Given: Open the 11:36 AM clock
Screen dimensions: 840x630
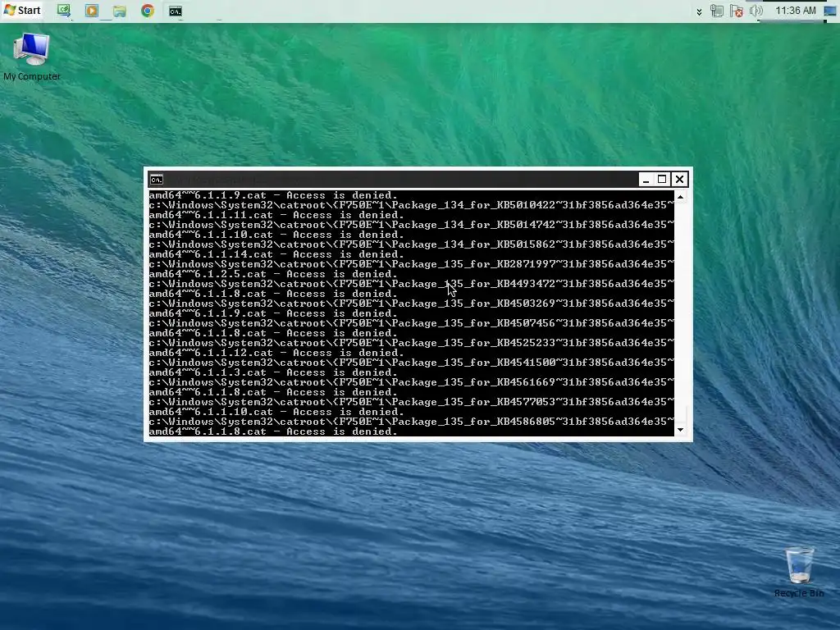Looking at the screenshot, I should [x=796, y=11].
